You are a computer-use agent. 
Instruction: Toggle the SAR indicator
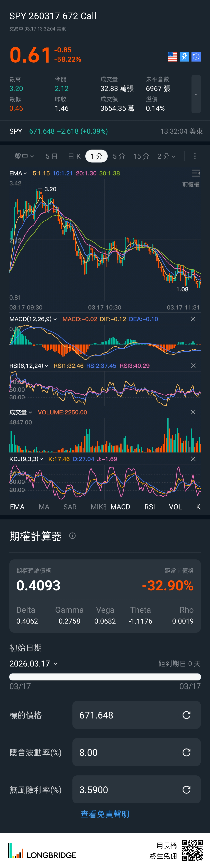(x=70, y=507)
